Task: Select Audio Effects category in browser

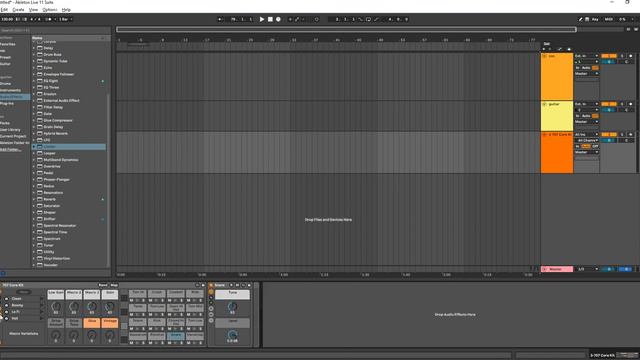Action: coord(15,97)
